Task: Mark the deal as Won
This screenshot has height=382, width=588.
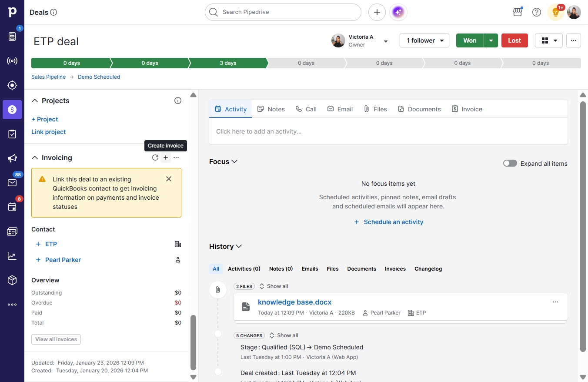Action: [x=470, y=40]
